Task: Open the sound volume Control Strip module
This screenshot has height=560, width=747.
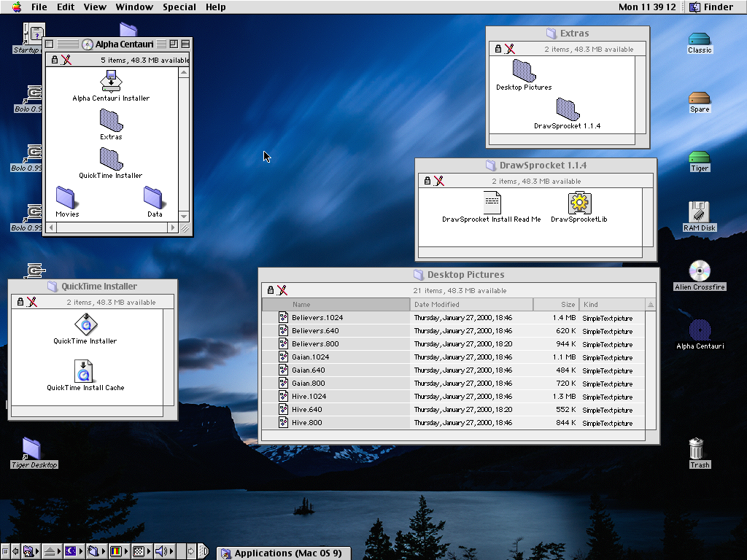Action: [x=161, y=551]
